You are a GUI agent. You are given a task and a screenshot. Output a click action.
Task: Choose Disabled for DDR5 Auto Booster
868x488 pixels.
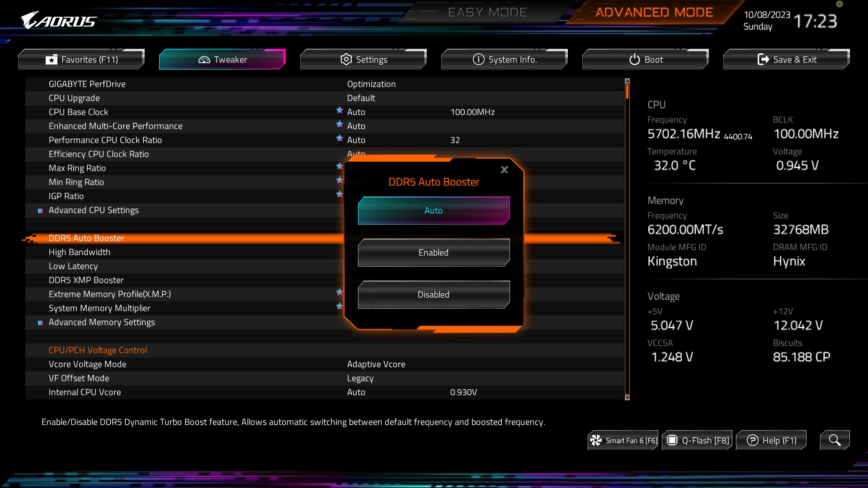point(434,295)
